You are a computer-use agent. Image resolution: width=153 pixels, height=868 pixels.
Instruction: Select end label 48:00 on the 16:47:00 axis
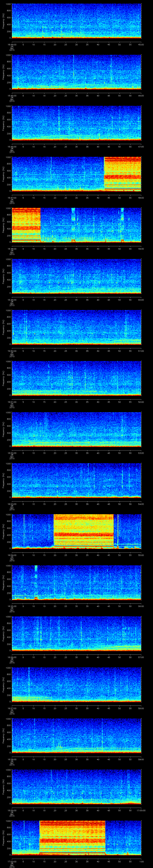pyautogui.click(x=141, y=197)
